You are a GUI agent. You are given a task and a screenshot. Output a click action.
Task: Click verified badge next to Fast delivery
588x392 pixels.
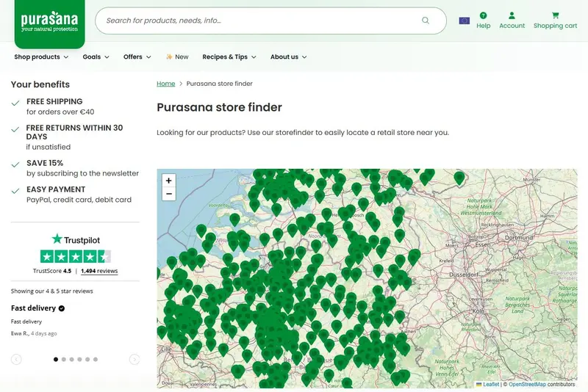click(x=62, y=308)
